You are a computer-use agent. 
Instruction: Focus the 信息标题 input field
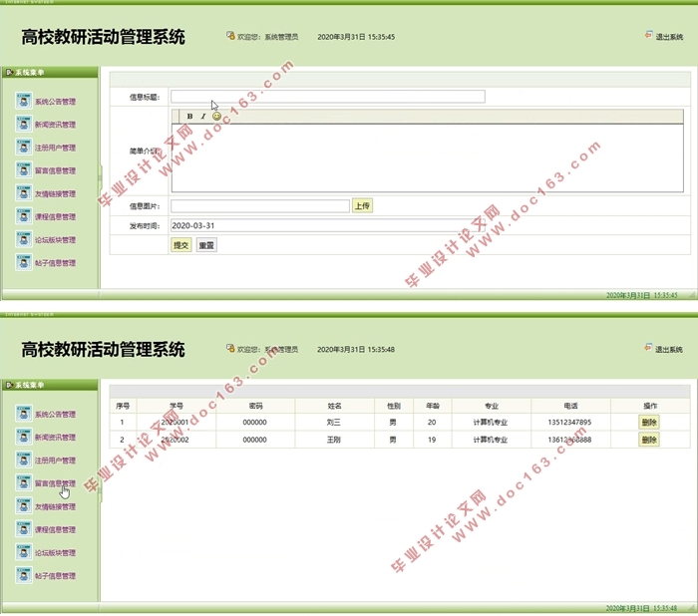(x=328, y=97)
